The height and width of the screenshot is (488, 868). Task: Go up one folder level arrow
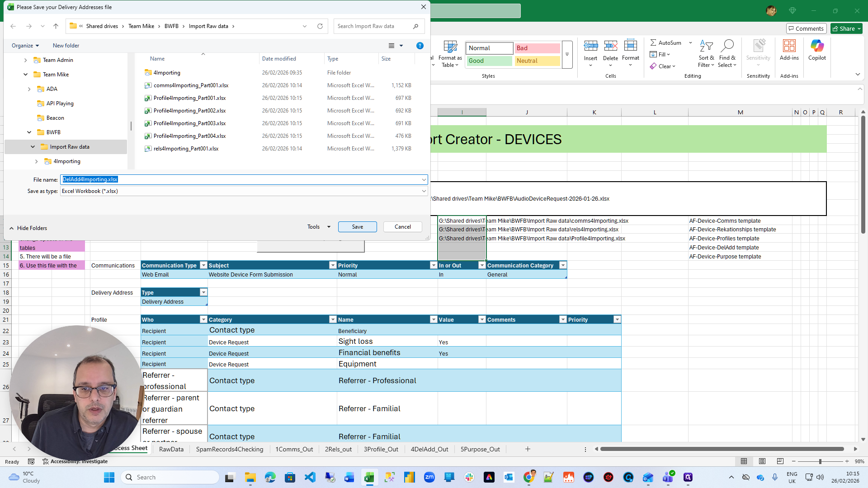[56, 26]
